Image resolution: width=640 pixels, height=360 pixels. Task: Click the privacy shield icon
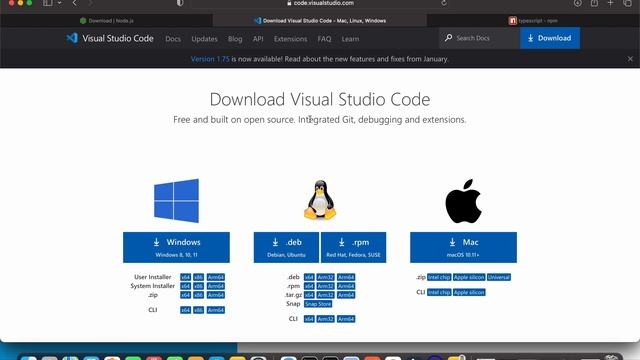[180, 3]
